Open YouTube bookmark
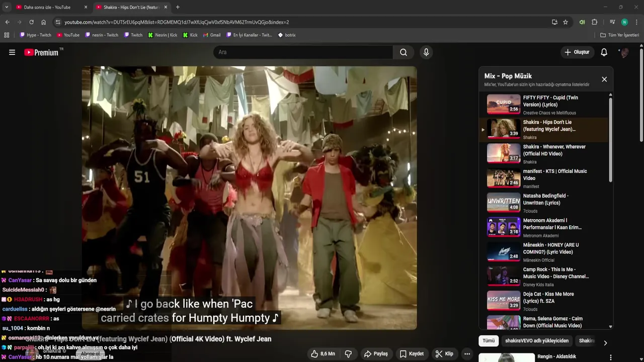Viewport: 644px width, 362px height. coord(68,35)
